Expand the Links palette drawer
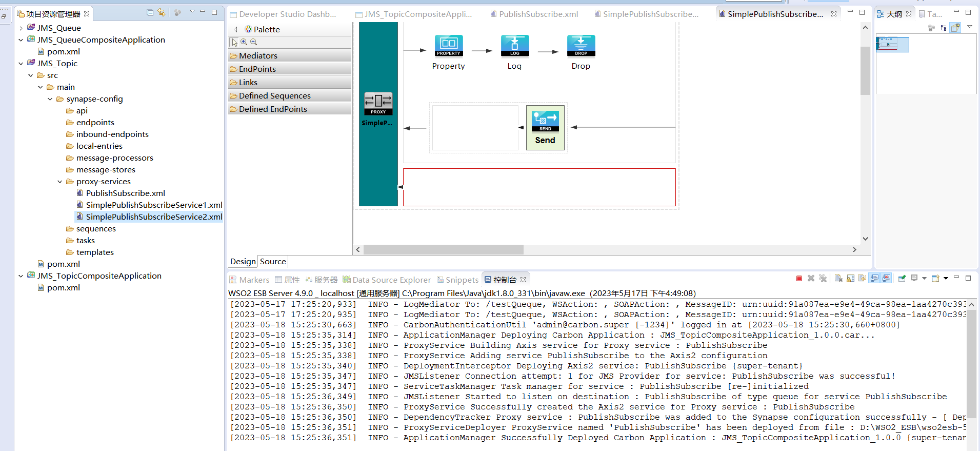This screenshot has height=451, width=980. (x=290, y=82)
